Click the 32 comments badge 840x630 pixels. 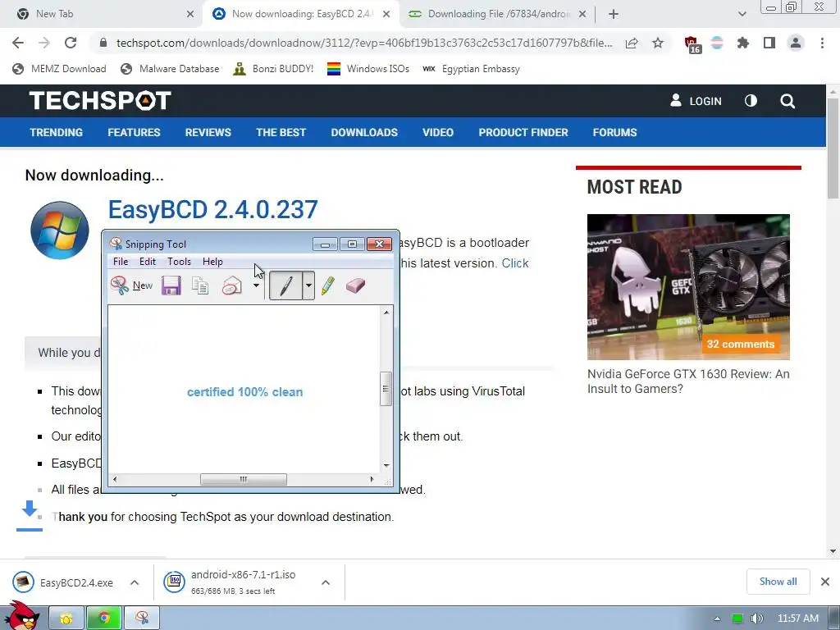(741, 344)
